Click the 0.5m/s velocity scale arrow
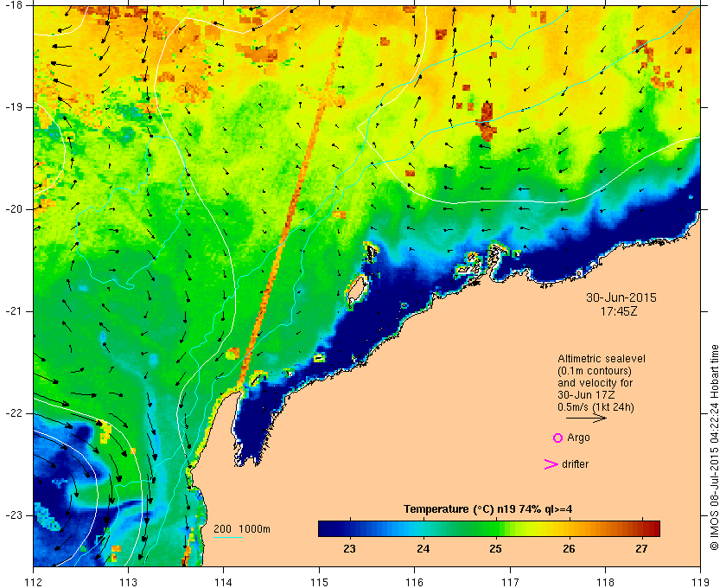 pyautogui.click(x=586, y=419)
